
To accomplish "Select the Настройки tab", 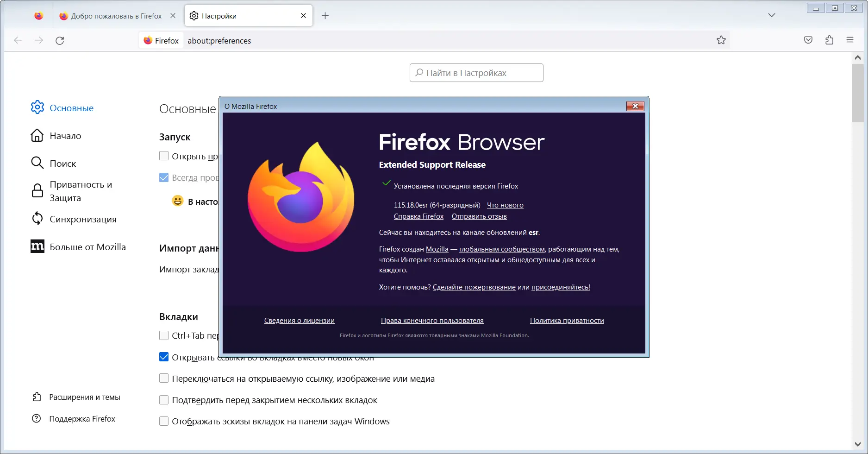I will (x=249, y=16).
